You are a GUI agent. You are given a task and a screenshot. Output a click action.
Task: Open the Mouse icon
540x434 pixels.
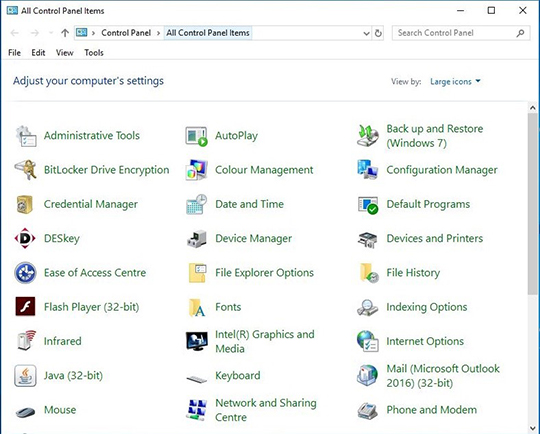pos(25,412)
